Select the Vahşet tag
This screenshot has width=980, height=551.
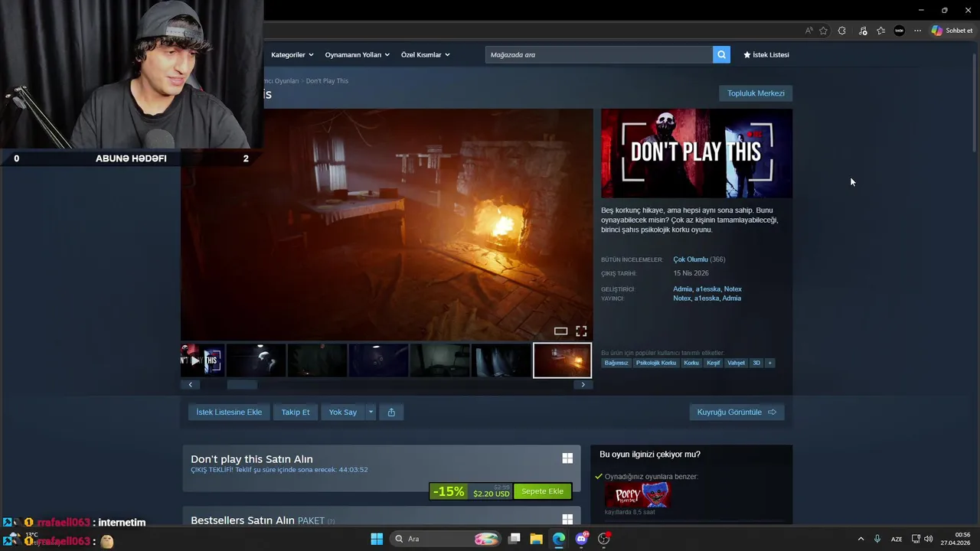click(x=737, y=363)
